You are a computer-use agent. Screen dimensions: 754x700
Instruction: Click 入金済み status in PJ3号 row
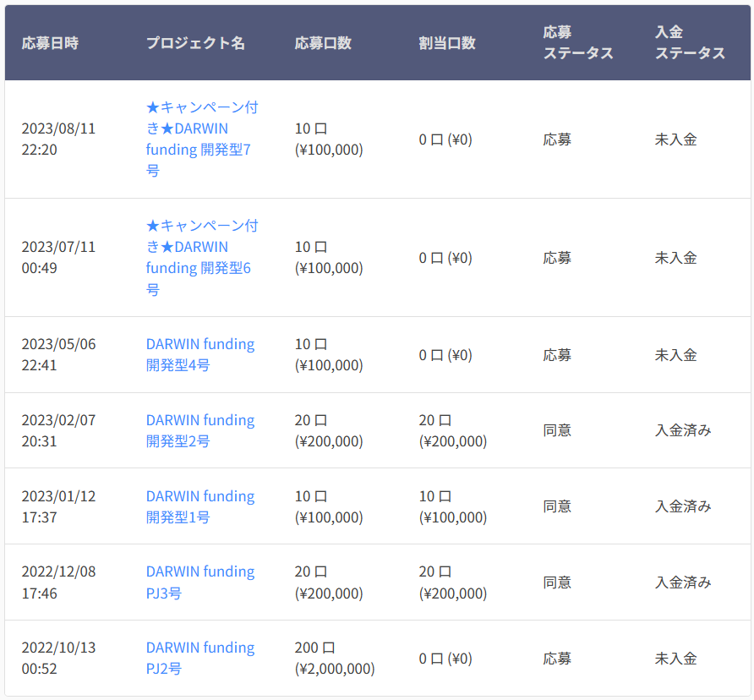(683, 582)
